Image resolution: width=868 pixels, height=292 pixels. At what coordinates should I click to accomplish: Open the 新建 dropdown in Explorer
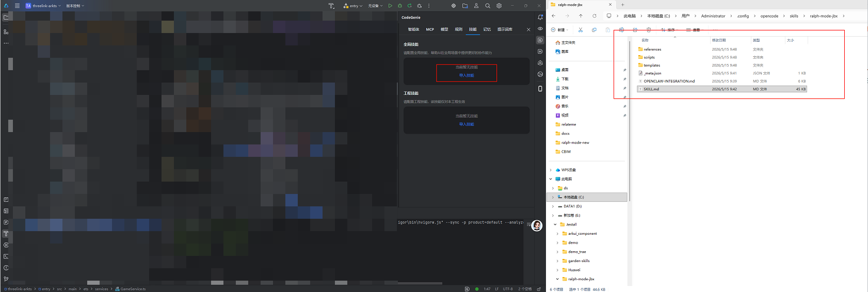tap(560, 30)
